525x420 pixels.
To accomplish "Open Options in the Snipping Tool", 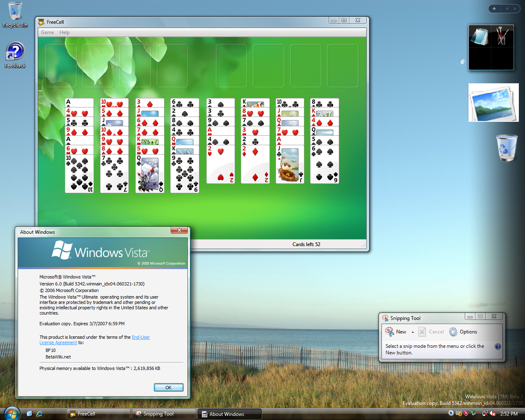I will pos(463,332).
